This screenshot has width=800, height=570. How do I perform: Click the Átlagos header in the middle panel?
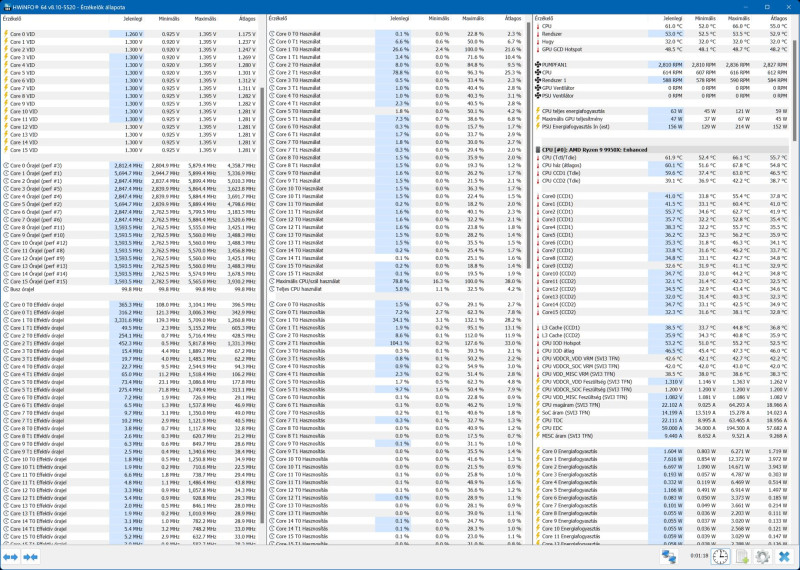point(513,18)
